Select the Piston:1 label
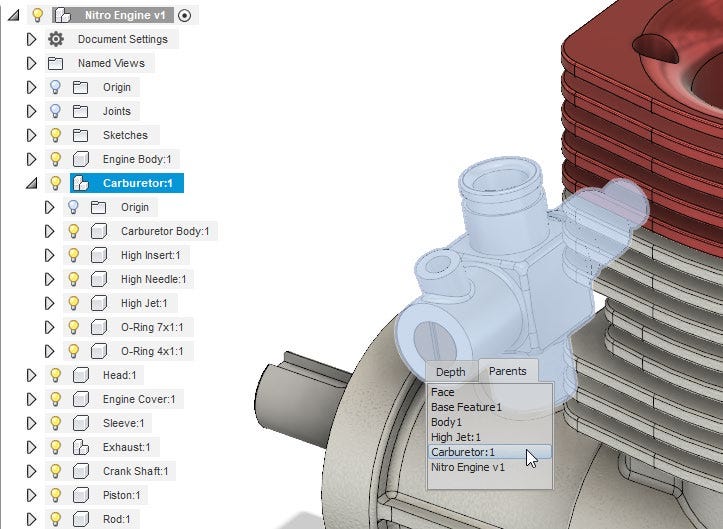Viewport: 723px width, 529px height. tap(122, 495)
